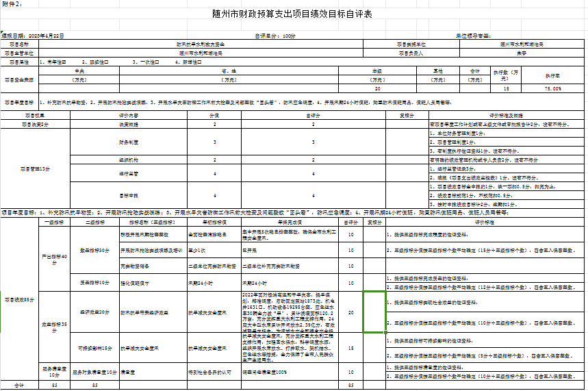This screenshot has height=391, width=588.
Task: Click the 执行数(万元) header cell
Action: pos(505,75)
